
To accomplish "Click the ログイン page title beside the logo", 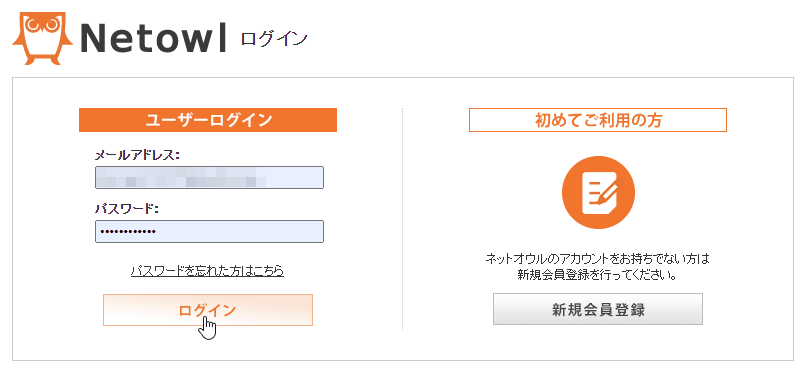I will (x=274, y=39).
